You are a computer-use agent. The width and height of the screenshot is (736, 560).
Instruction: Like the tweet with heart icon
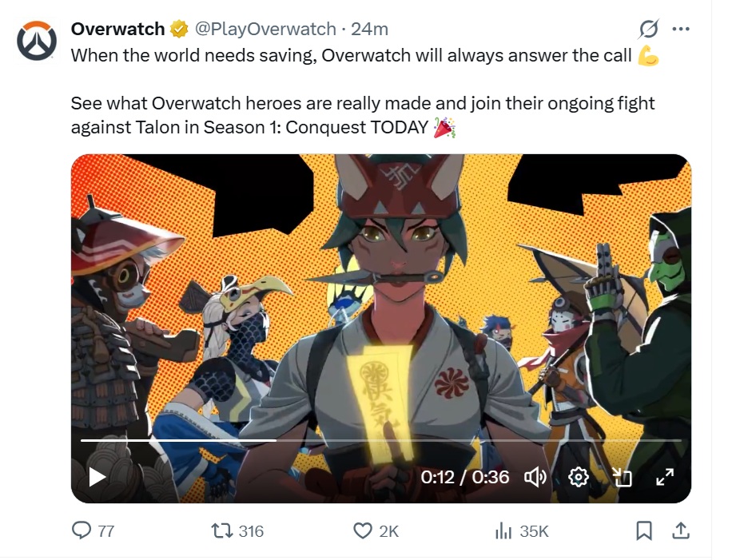pyautogui.click(x=362, y=531)
